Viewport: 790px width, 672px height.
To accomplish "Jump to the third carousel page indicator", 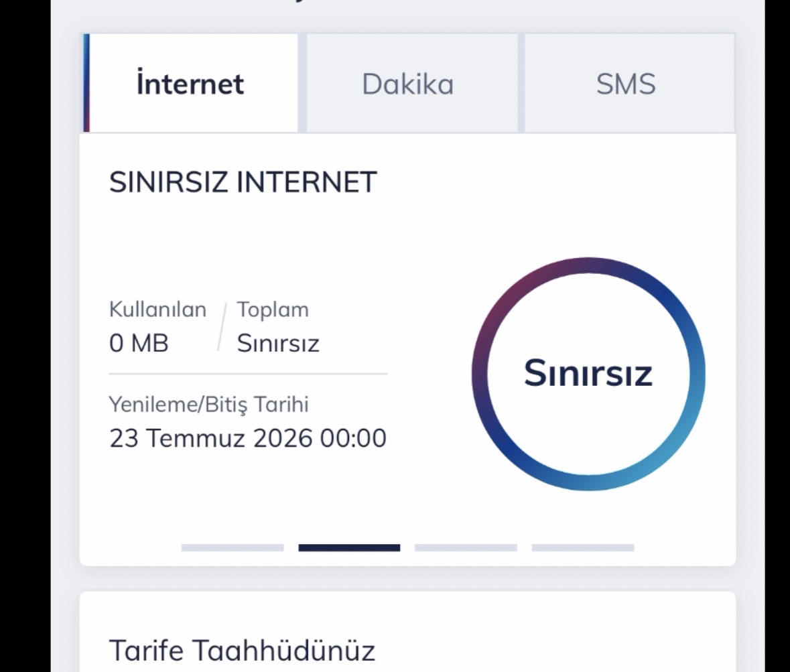I will coord(466,547).
